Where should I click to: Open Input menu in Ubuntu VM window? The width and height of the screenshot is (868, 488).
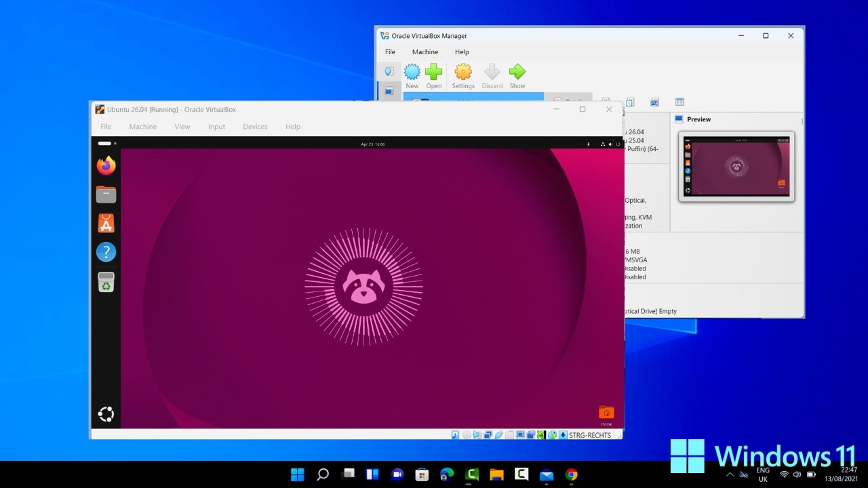tap(217, 127)
